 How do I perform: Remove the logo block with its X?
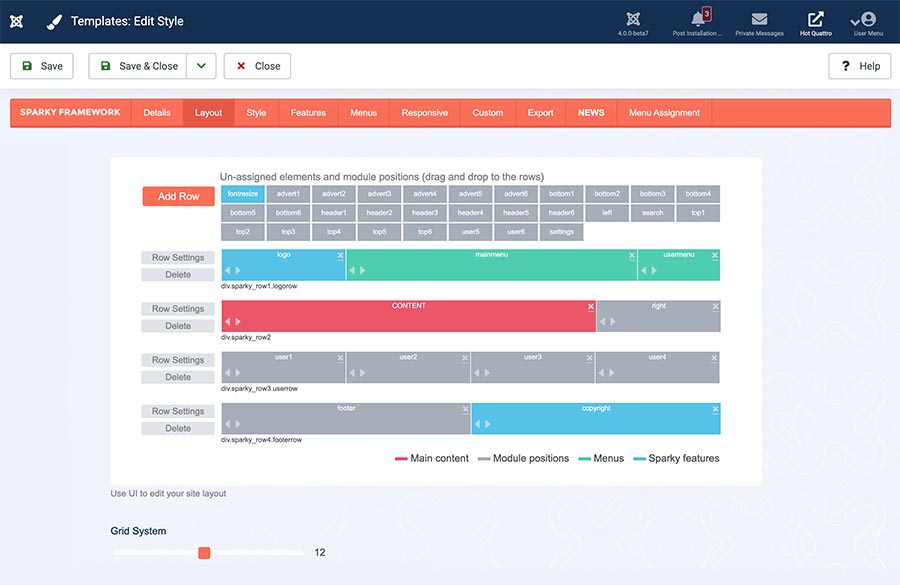coord(340,255)
